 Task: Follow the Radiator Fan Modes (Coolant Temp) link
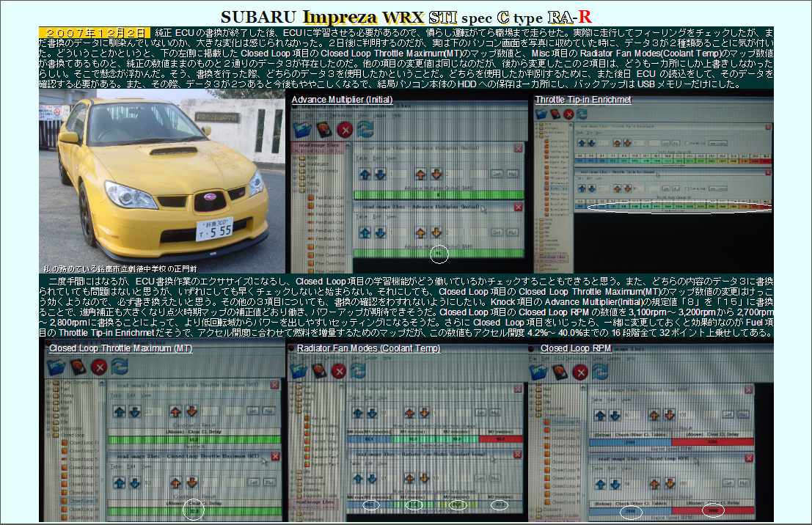(367, 348)
